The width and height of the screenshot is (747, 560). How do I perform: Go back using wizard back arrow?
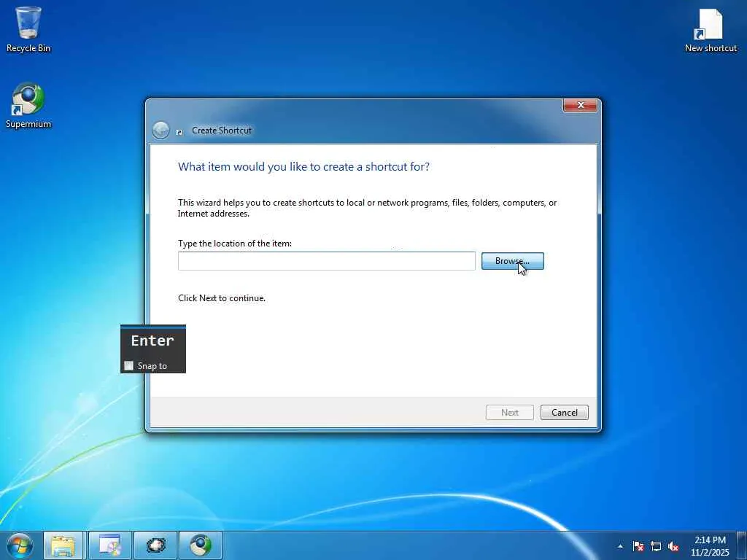[160, 130]
